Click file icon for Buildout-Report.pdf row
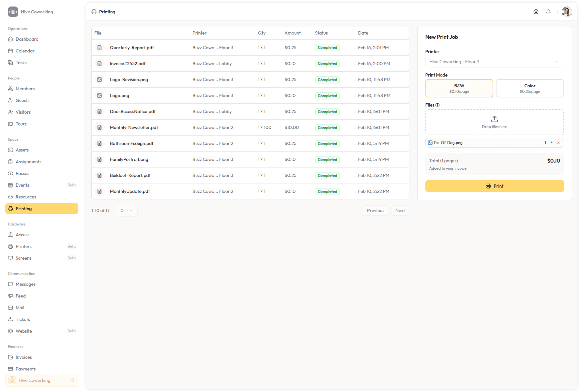The height and width of the screenshot is (392, 580). pyautogui.click(x=99, y=175)
